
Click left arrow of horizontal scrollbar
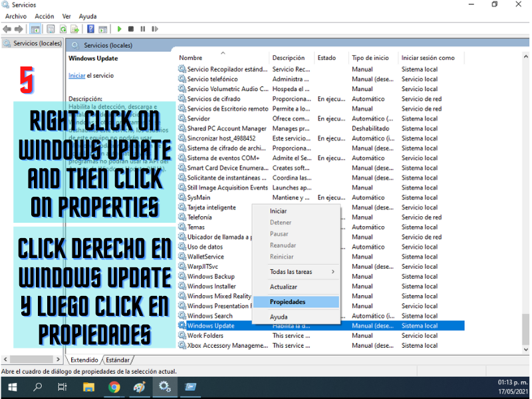tap(5, 359)
